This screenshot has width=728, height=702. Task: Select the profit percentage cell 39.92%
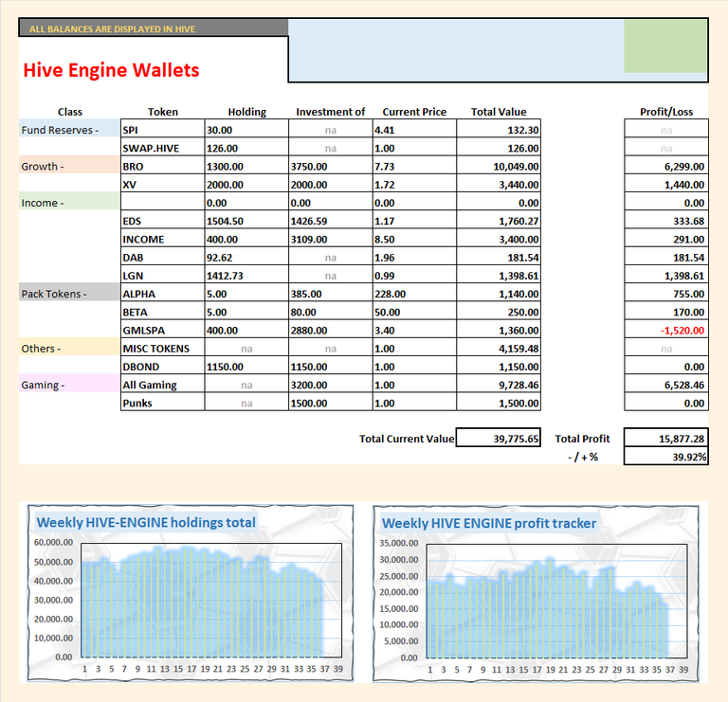[x=666, y=456]
